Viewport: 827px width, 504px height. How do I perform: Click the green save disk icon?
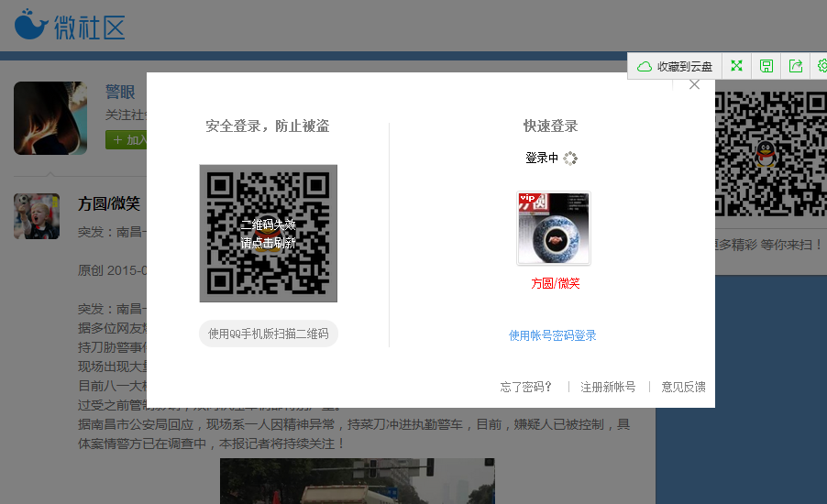(766, 66)
